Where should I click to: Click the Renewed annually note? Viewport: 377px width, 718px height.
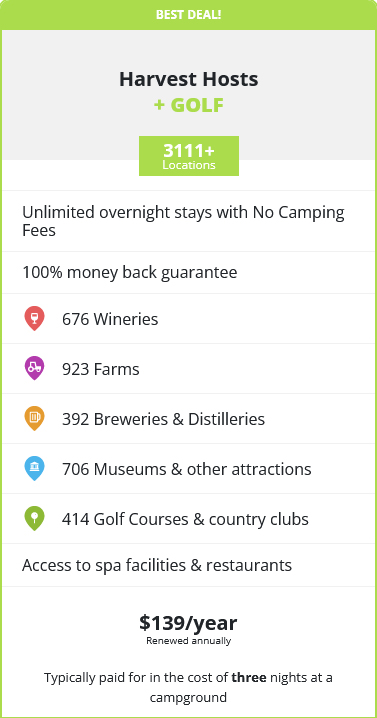(x=189, y=641)
